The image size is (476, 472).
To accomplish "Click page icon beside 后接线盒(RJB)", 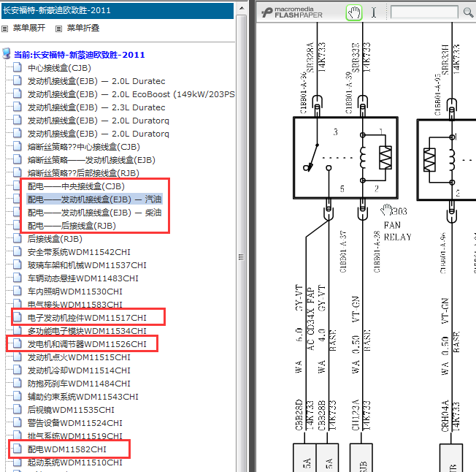I will 18,238.
